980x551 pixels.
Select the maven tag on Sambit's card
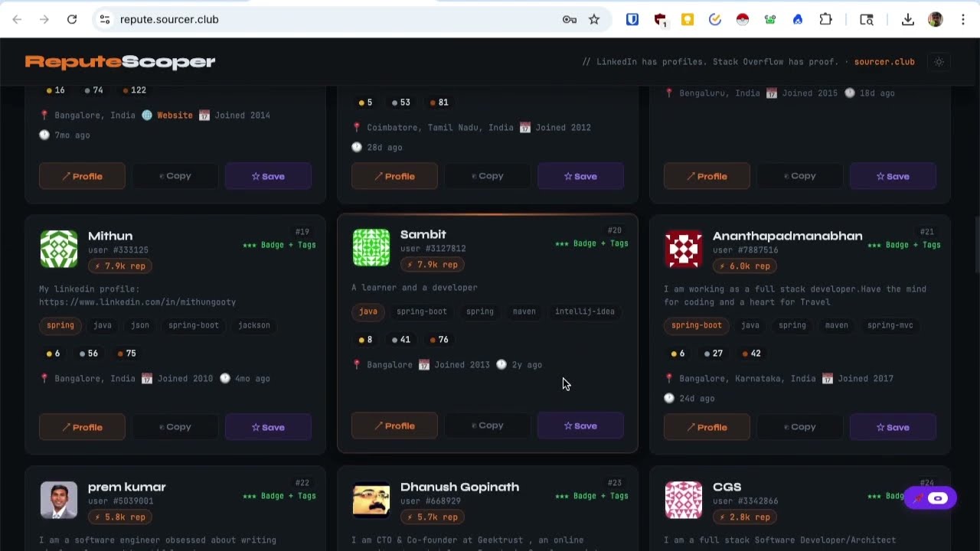524,311
